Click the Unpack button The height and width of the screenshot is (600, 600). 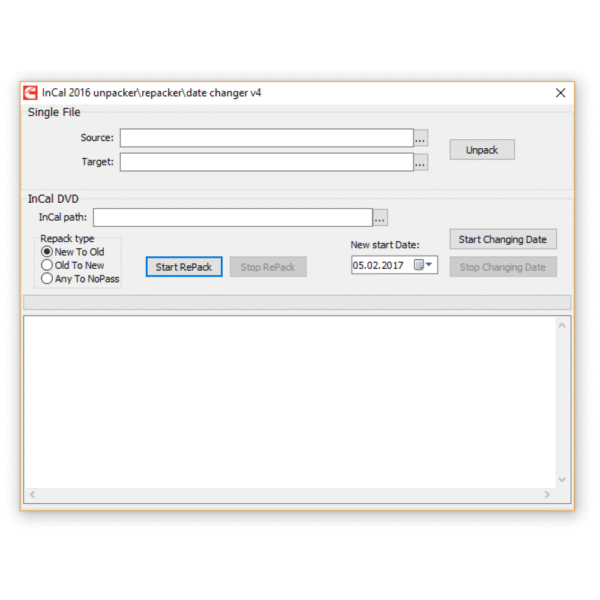(482, 150)
